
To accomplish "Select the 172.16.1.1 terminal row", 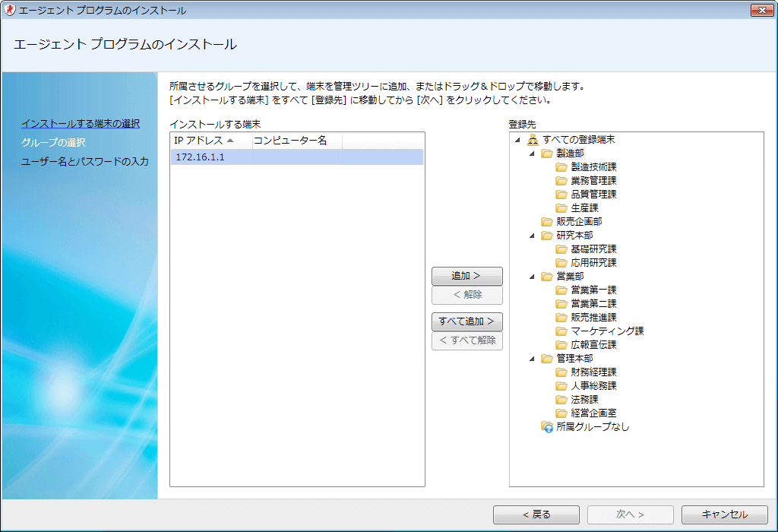I will tap(296, 157).
